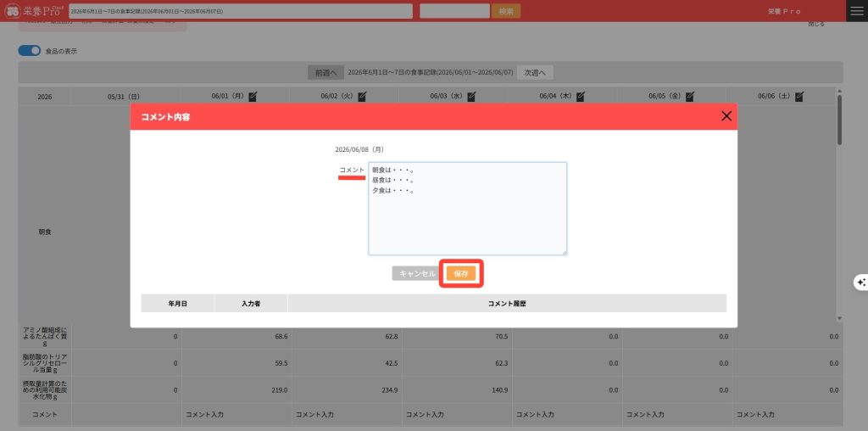This screenshot has height=431, width=868.
Task: Go to next week with 次週へ
Action: point(535,73)
